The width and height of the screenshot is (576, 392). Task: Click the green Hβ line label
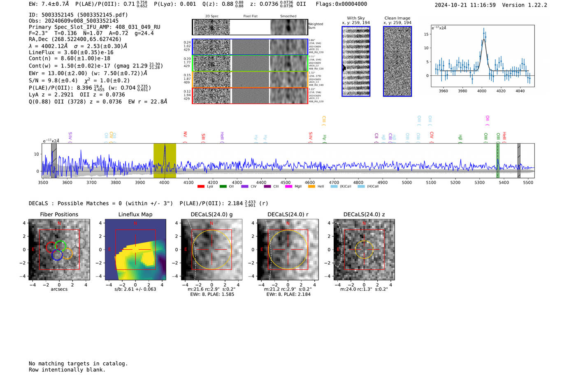(x=460, y=139)
